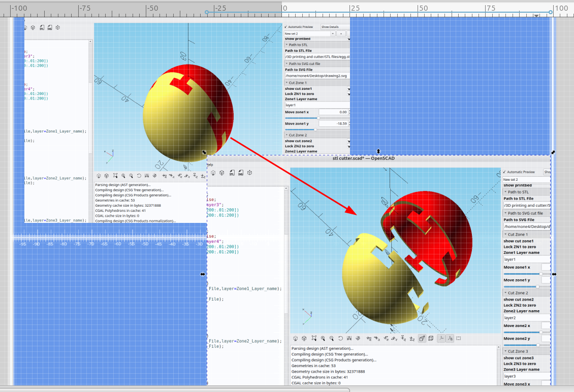Open the New set 2 preset dropdown
The image size is (574, 392).
333,33
